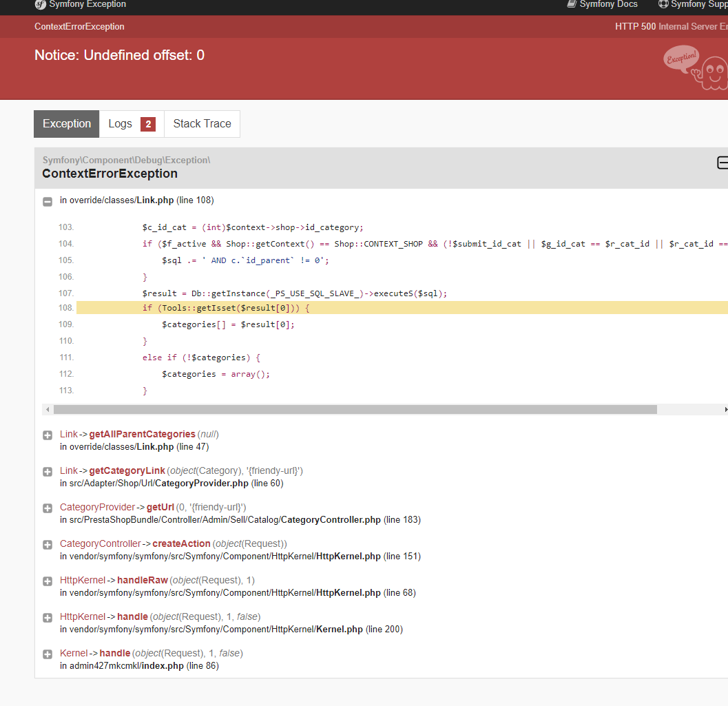
Task: Click HttpKernel.php (line 151) file path
Action: (245, 557)
